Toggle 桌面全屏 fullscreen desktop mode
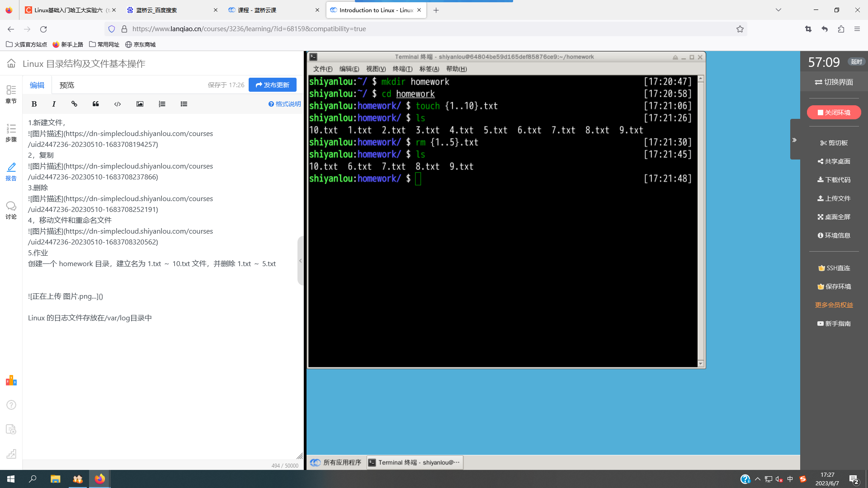Image resolution: width=868 pixels, height=488 pixels. [834, 217]
